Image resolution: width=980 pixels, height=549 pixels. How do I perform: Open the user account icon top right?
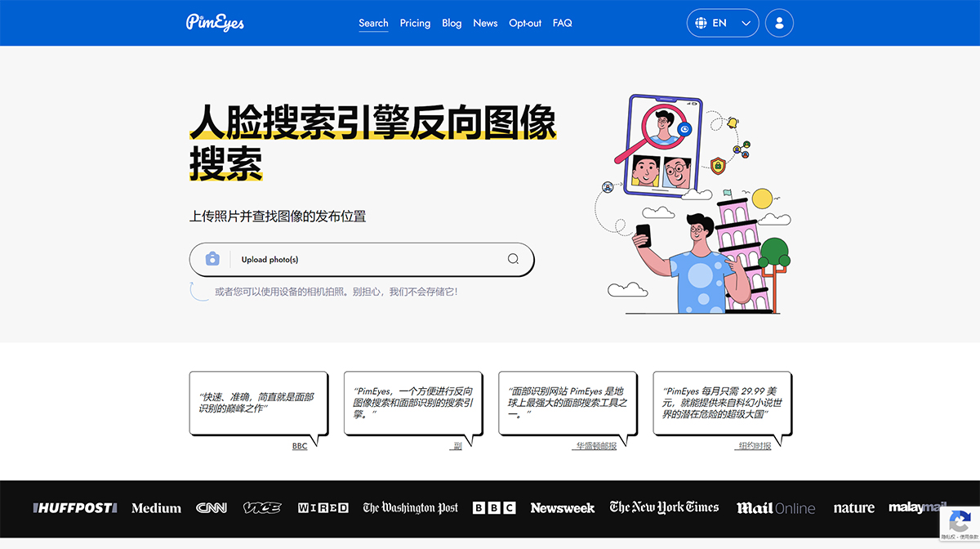(779, 22)
